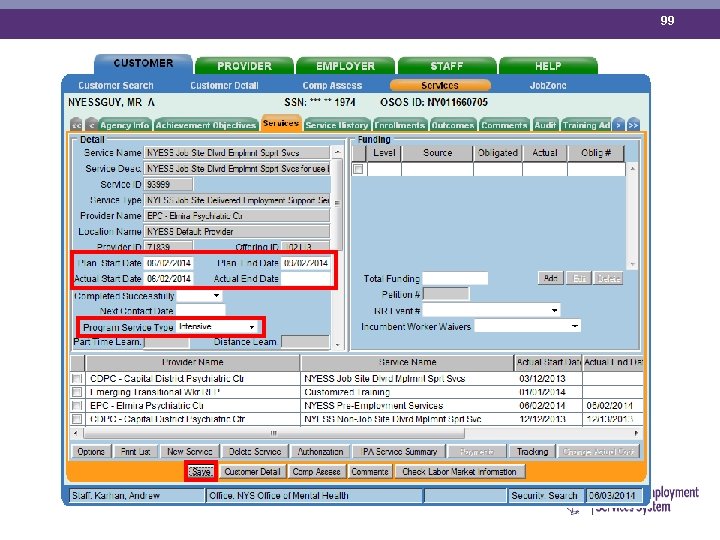Open Completed Successfully dropdown

(216, 296)
